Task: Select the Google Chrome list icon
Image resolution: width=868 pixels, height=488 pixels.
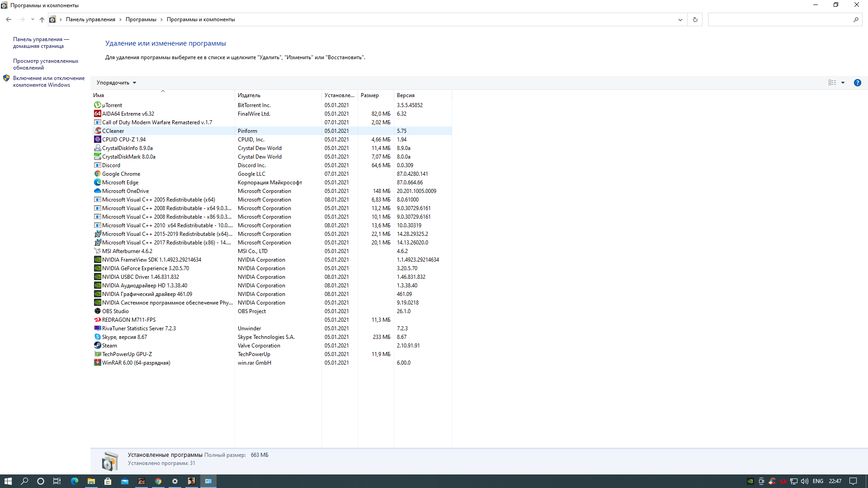Action: coord(97,174)
